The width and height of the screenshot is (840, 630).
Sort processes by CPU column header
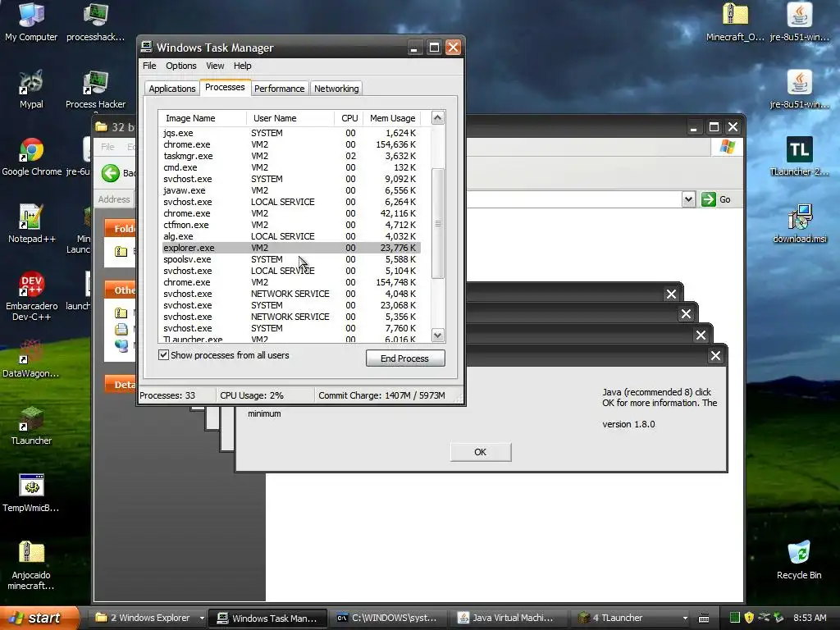(349, 118)
